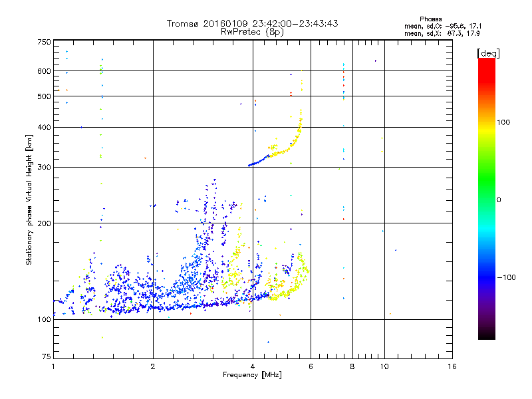Click the y-axis tick label '200'

point(44,223)
